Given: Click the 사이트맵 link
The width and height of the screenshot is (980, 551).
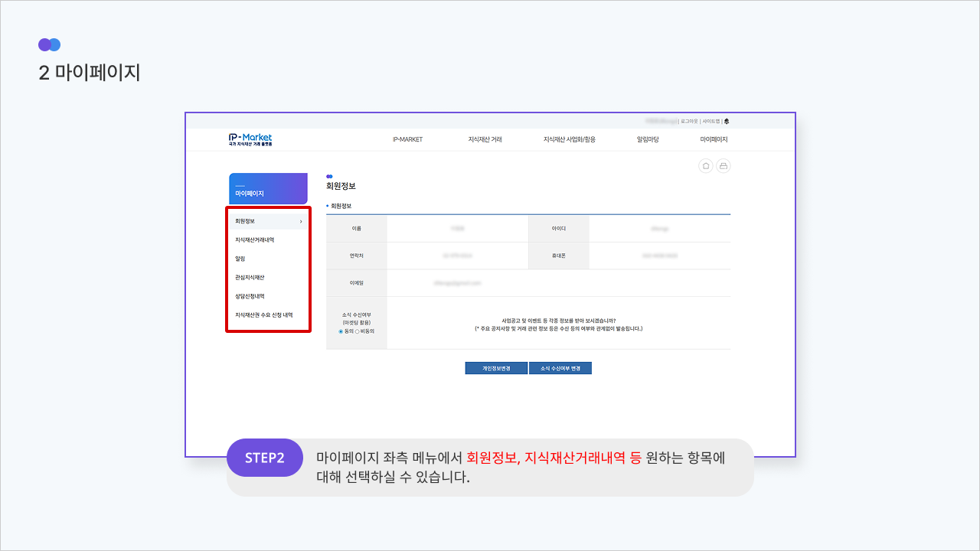Looking at the screenshot, I should tap(711, 121).
